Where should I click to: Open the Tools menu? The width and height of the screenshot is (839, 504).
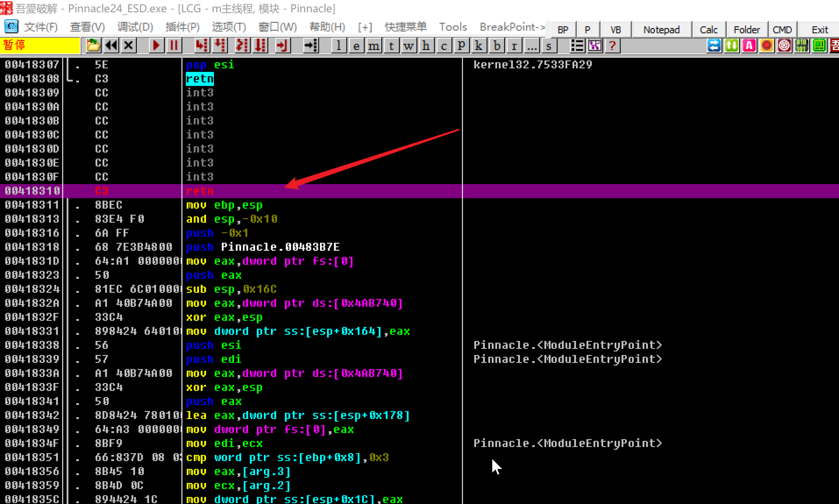(x=453, y=27)
